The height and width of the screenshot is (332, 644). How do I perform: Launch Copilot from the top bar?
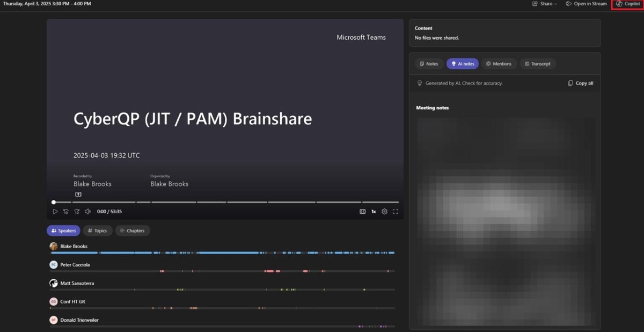coord(628,4)
